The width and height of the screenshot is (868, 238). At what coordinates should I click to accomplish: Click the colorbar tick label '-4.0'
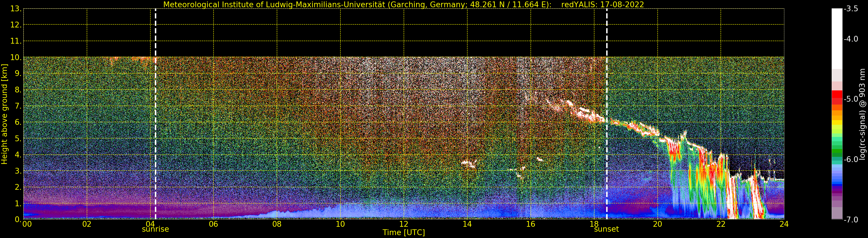(851, 39)
